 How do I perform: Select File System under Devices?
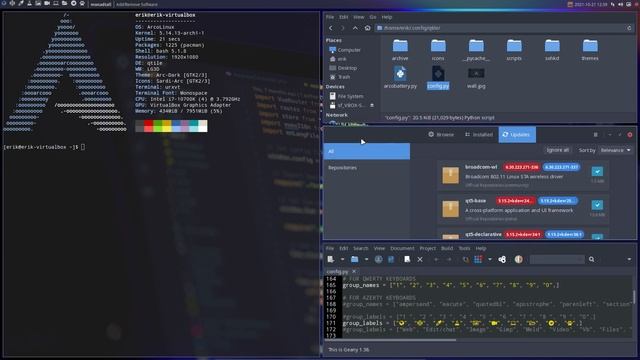[x=347, y=96]
